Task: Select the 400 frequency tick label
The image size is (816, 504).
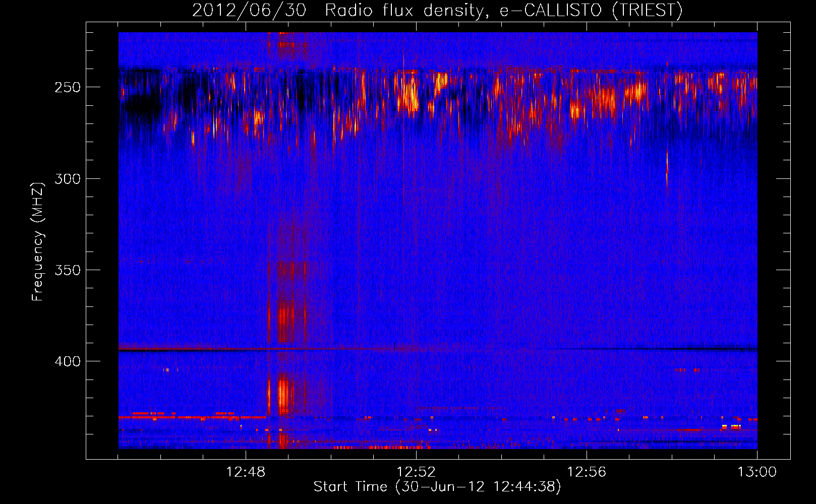Action: [x=68, y=362]
